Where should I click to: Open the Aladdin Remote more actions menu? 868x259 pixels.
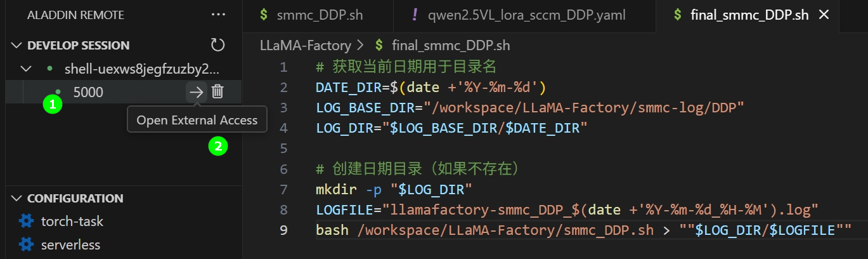click(218, 15)
